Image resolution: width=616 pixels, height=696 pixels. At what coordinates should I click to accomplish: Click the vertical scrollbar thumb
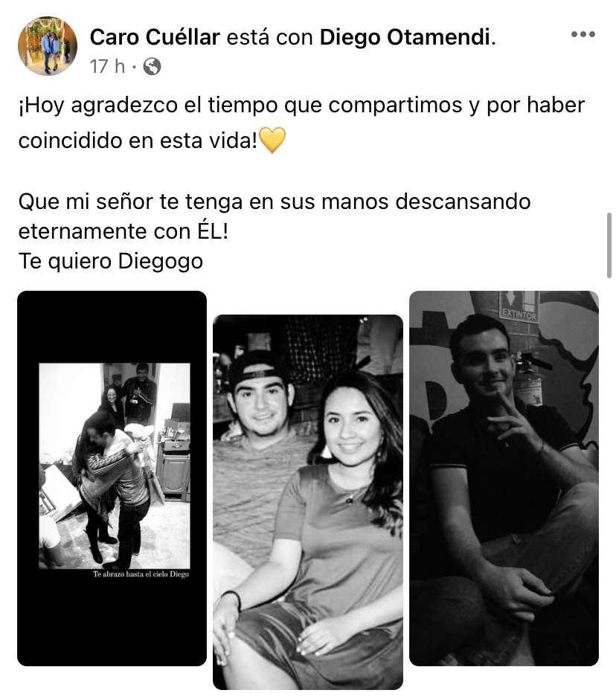[x=609, y=245]
